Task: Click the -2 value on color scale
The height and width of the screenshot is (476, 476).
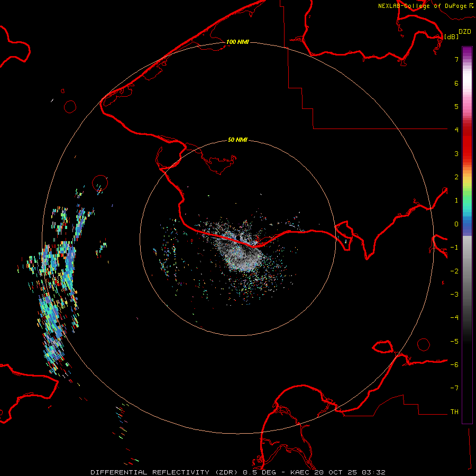Action: [x=454, y=271]
